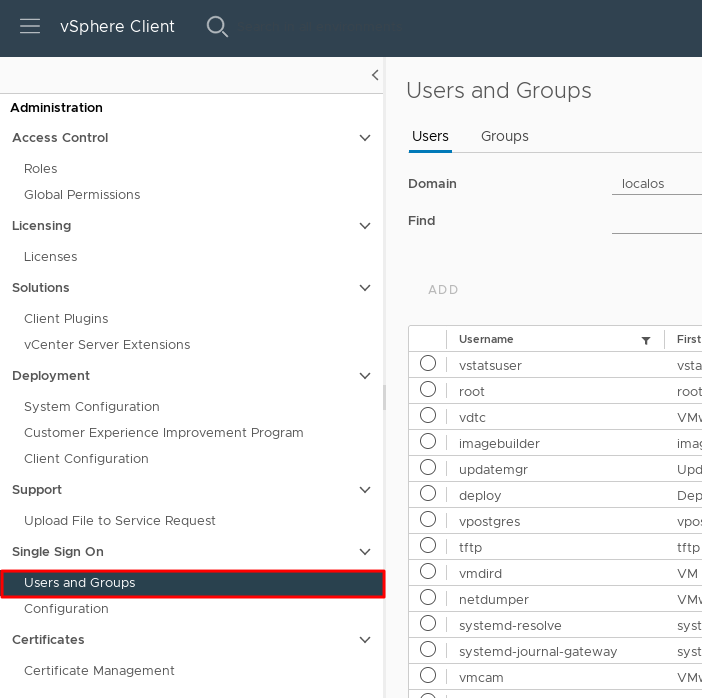Open the hamburger navigation menu
The width and height of the screenshot is (702, 698).
[x=30, y=27]
